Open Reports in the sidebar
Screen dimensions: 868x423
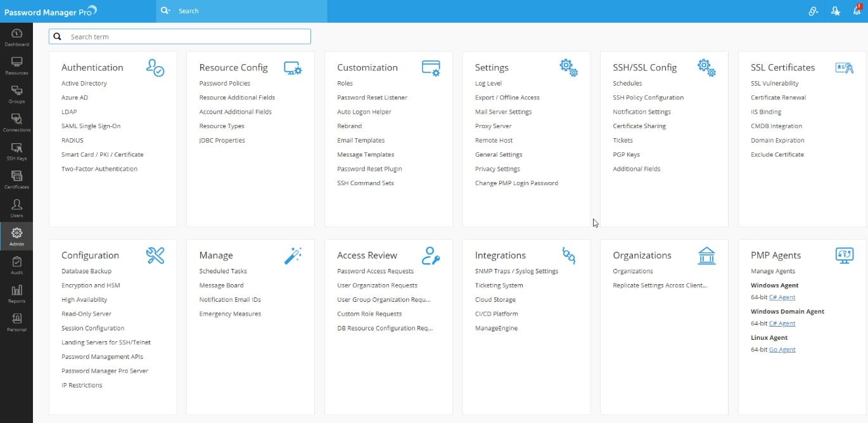[16, 294]
